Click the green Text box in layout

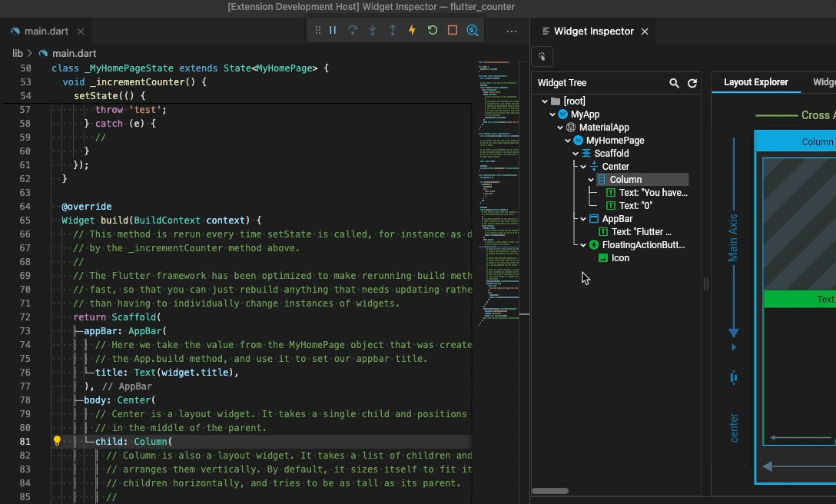(x=800, y=299)
